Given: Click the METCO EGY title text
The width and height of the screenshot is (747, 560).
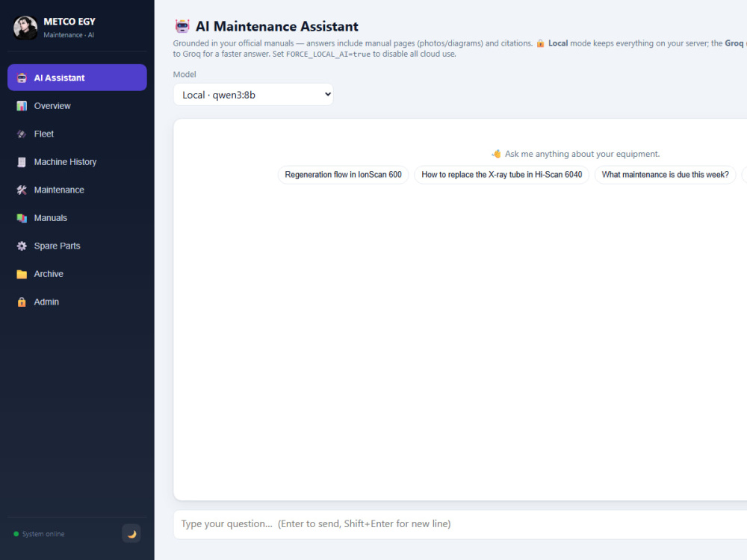Looking at the screenshot, I should pyautogui.click(x=69, y=22).
